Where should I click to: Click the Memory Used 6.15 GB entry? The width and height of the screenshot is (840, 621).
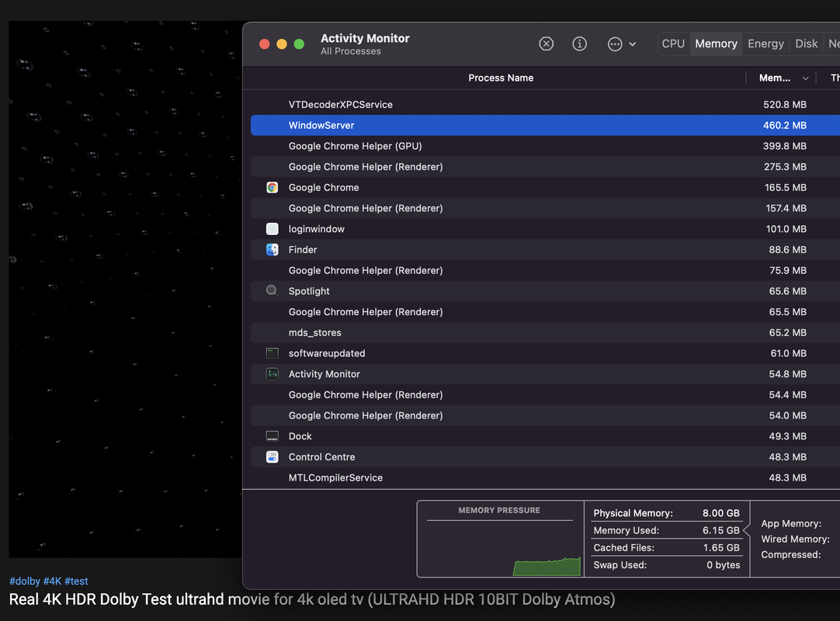tap(666, 530)
